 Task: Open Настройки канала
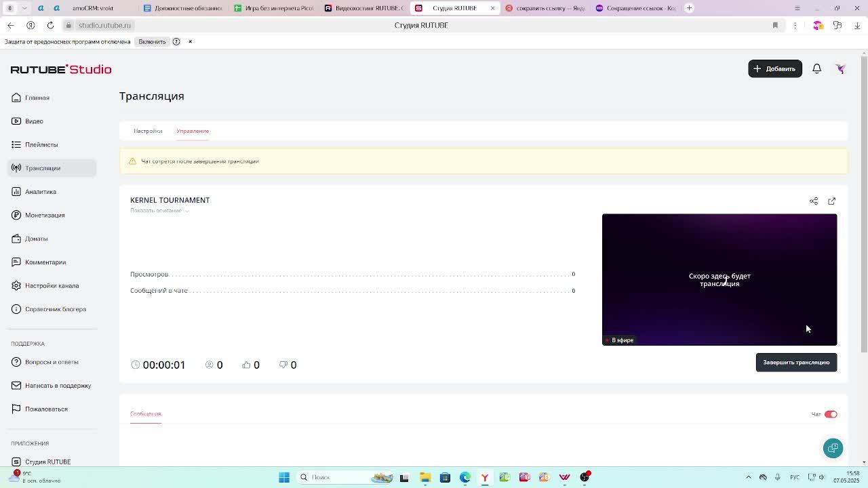pyautogui.click(x=52, y=285)
